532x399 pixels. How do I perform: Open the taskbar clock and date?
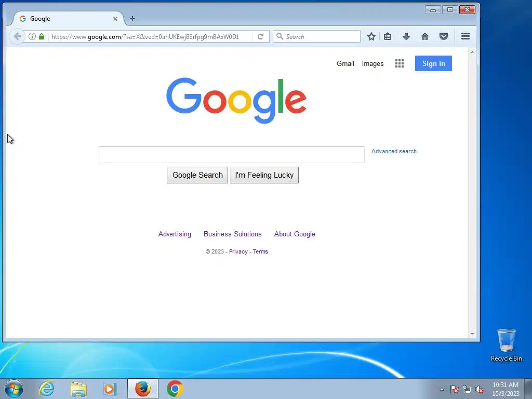[x=506, y=389]
